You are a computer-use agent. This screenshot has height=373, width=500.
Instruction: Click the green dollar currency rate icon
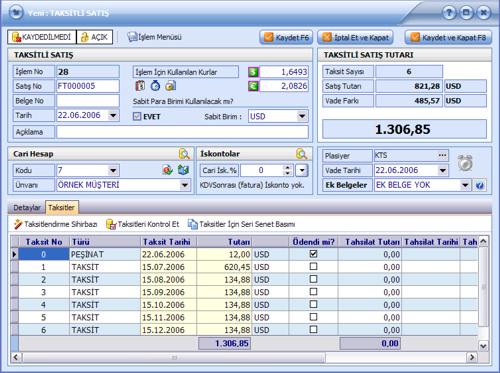253,72
